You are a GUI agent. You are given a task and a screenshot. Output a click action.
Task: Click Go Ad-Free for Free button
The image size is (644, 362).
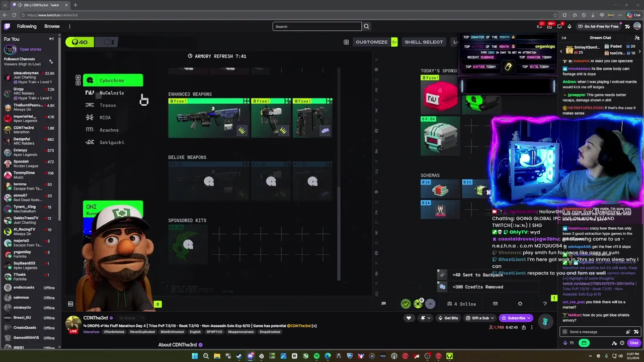click(x=598, y=26)
